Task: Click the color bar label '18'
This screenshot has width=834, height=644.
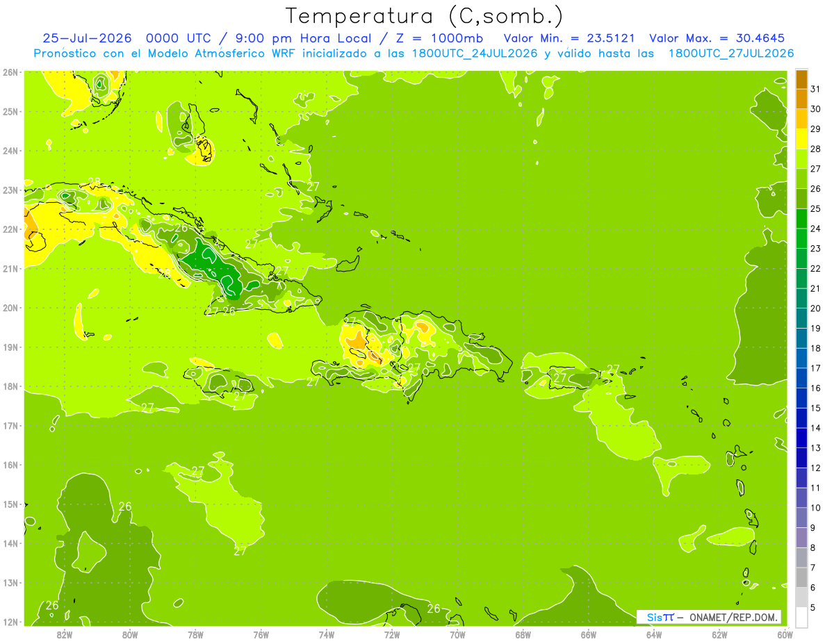Action: coord(816,348)
